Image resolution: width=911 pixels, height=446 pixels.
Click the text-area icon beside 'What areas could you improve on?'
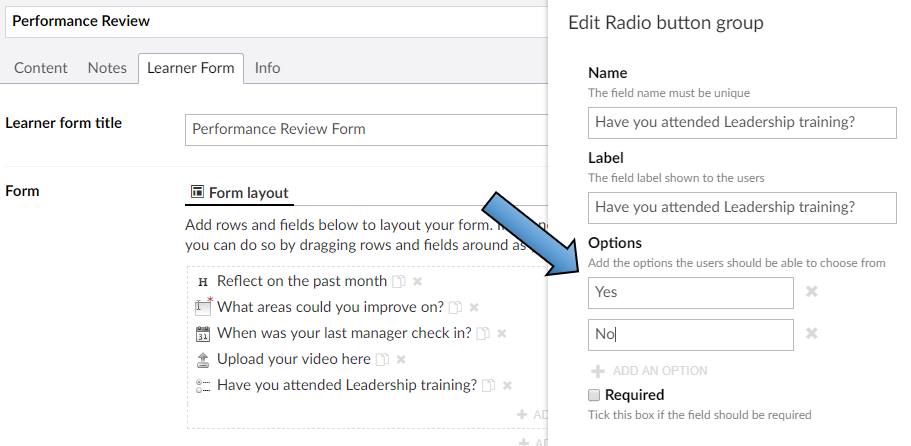203,306
